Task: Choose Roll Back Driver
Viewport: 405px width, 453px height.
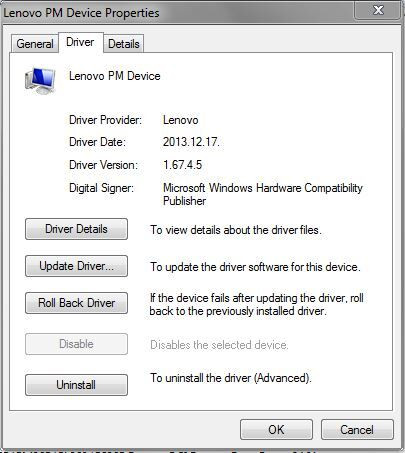Action: 76,303
